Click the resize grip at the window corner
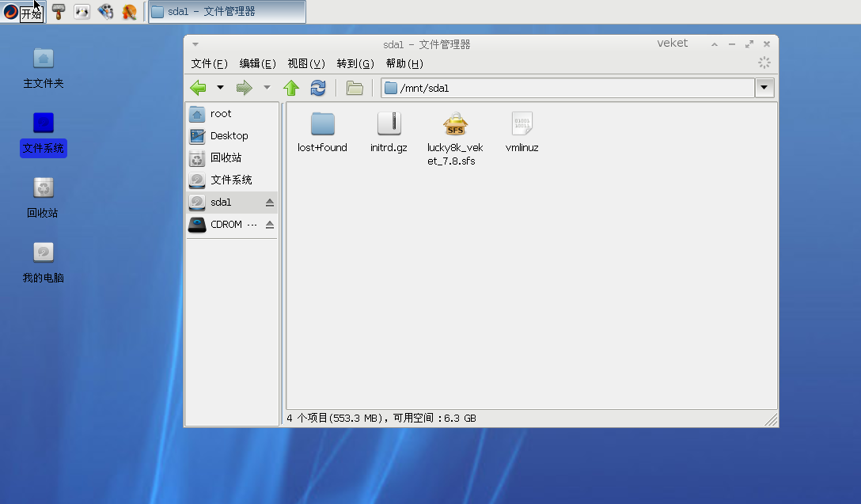The image size is (861, 504). coord(772,420)
